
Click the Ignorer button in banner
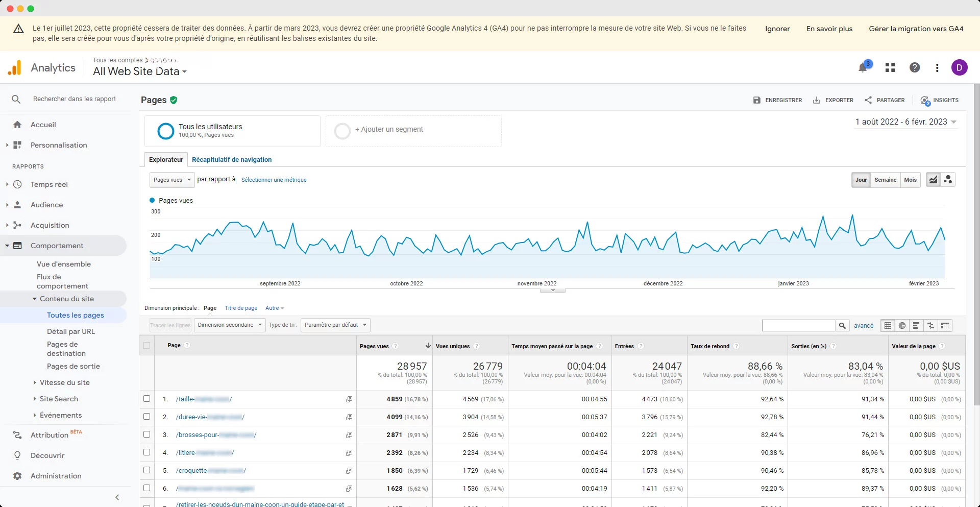point(777,29)
